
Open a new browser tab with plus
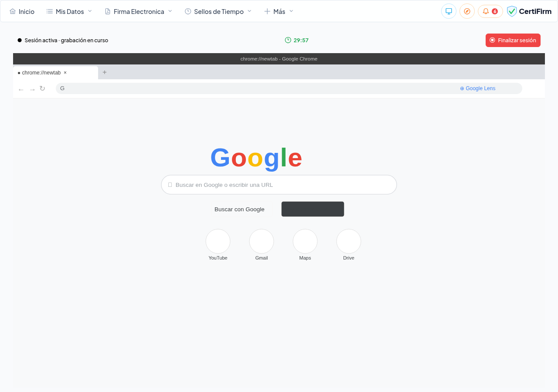[105, 72]
